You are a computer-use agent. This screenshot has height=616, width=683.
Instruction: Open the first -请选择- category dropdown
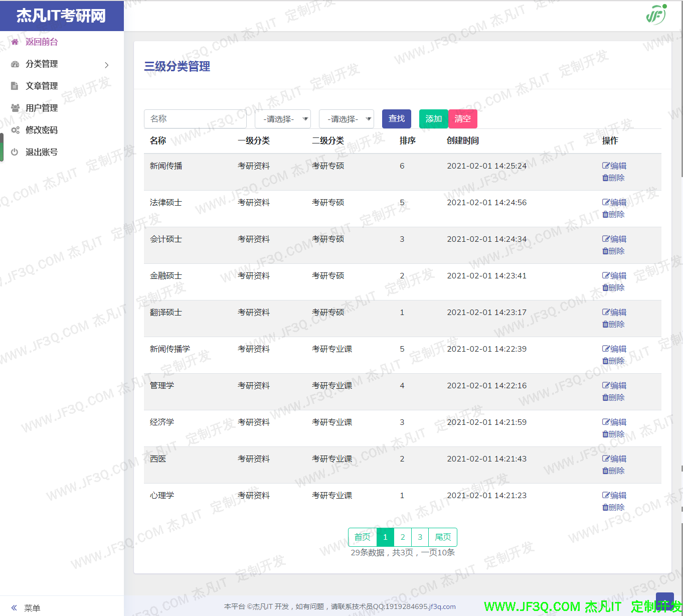(283, 119)
